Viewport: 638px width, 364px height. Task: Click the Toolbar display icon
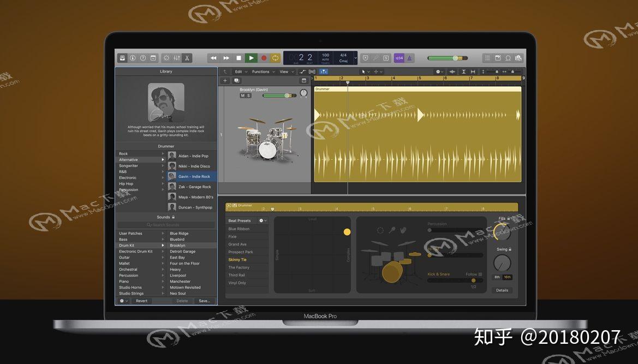(x=153, y=58)
